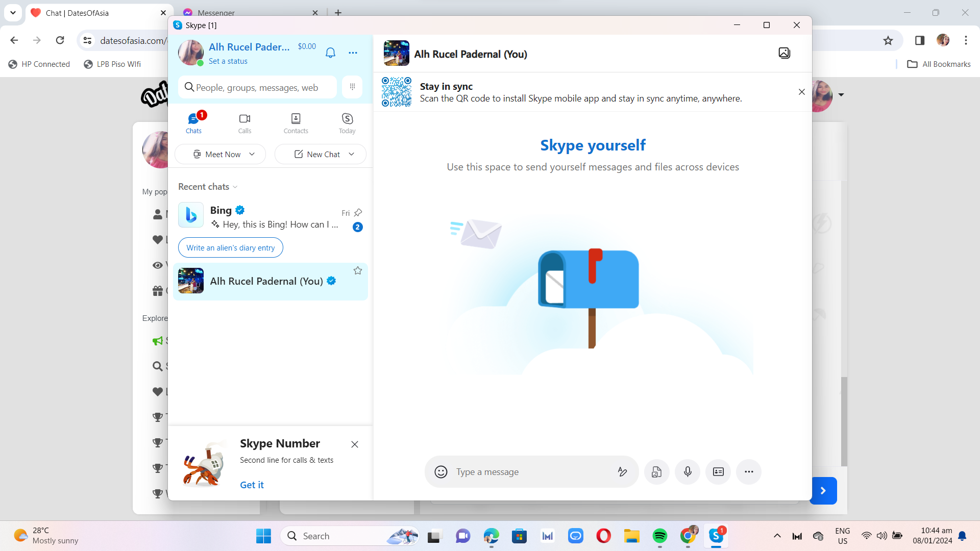
Task: Bookmark this page with the star icon
Action: tap(888, 40)
